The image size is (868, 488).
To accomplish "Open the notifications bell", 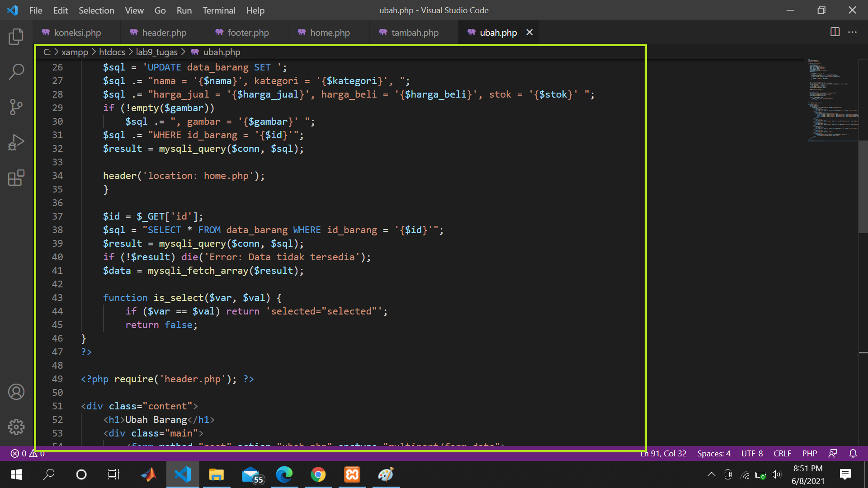I will pyautogui.click(x=853, y=453).
